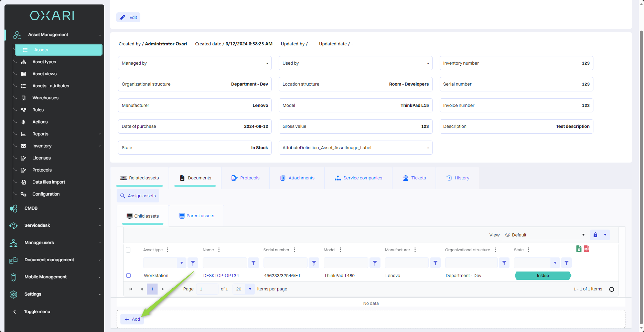Screen dimensions: 644x332
Task: Click the Assign assets button
Action: pyautogui.click(x=138, y=196)
